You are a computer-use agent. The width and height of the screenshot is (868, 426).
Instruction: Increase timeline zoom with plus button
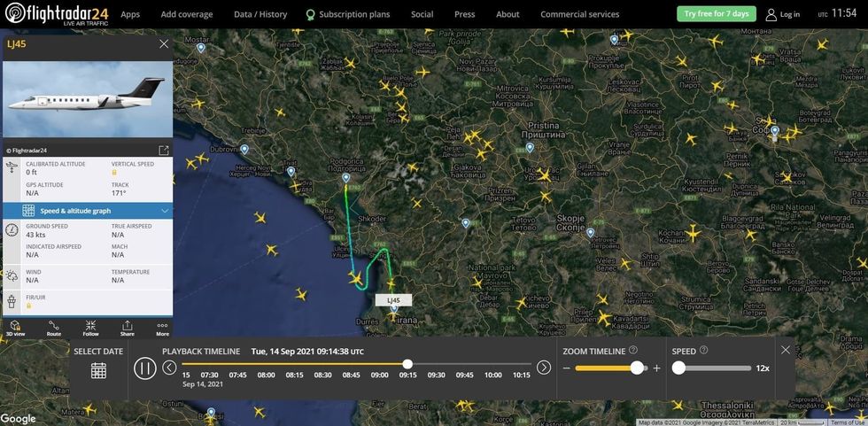tap(656, 368)
